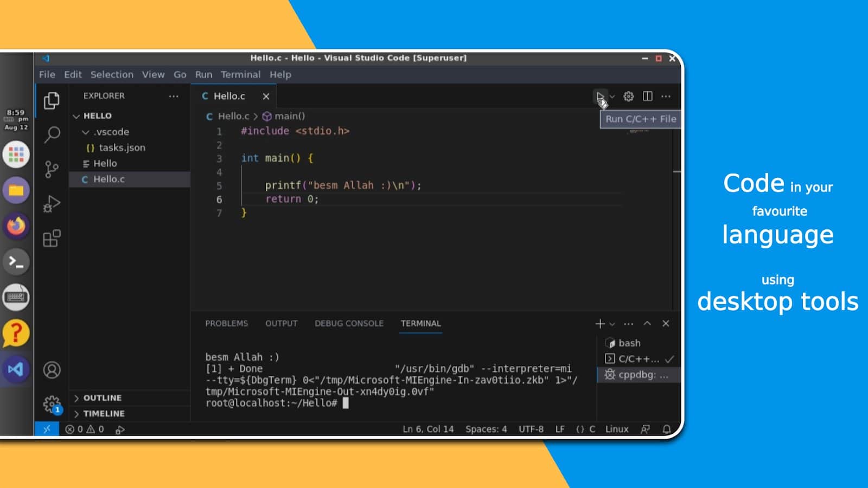868x488 pixels.
Task: Switch to the DEBUG CONSOLE tab
Action: (349, 324)
